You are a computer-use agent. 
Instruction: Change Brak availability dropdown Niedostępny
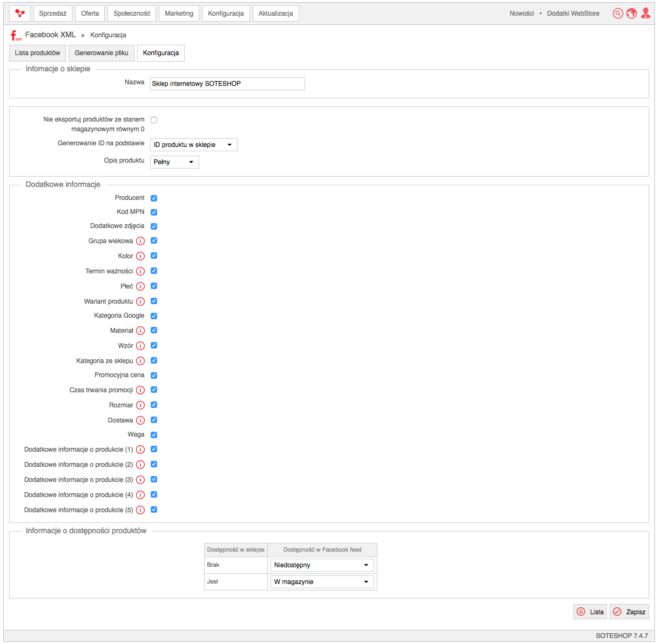[322, 565]
